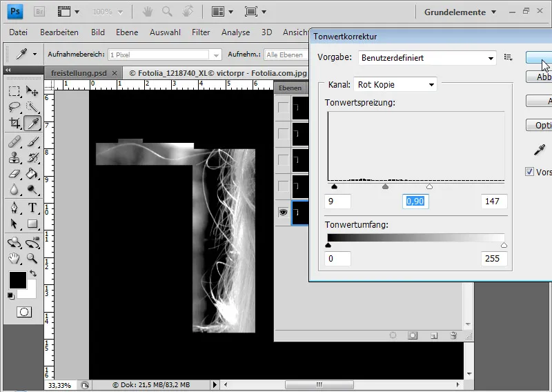
Task: Select the Eyedropper tool in the toolbox
Action: pyautogui.click(x=32, y=124)
